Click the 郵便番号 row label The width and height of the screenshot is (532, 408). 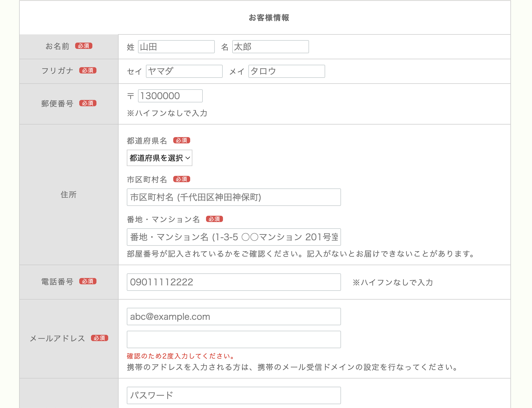[x=57, y=104]
